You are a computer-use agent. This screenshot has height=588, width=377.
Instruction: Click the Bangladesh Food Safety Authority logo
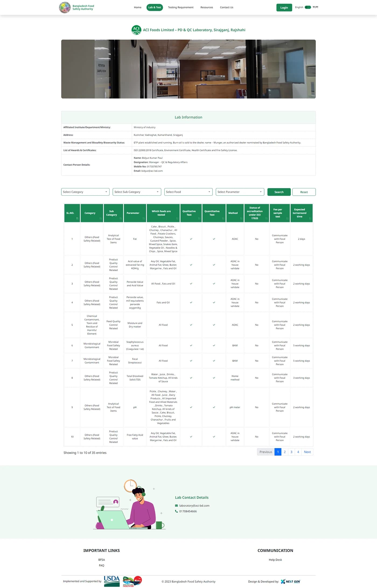click(x=65, y=7)
